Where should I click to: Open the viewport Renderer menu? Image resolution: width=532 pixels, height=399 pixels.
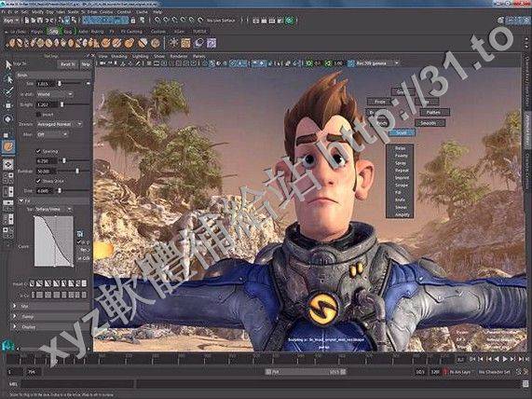(179, 56)
